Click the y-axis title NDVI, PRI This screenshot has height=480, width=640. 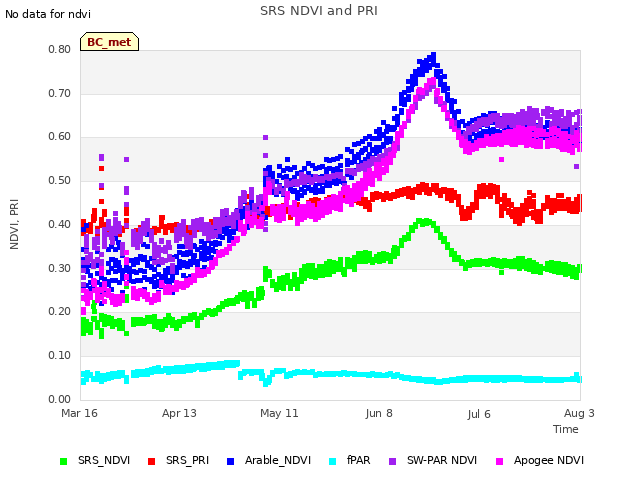[x=14, y=224]
